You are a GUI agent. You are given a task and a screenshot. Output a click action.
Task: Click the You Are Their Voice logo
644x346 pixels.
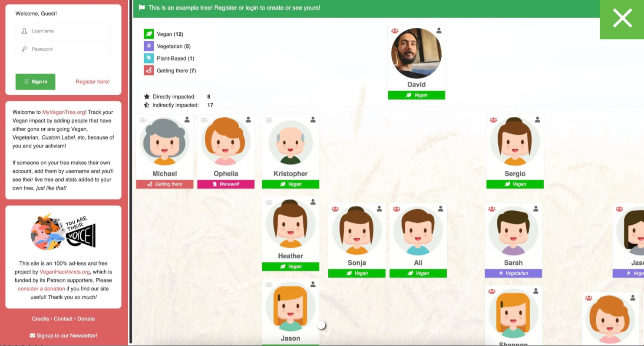coord(63,232)
